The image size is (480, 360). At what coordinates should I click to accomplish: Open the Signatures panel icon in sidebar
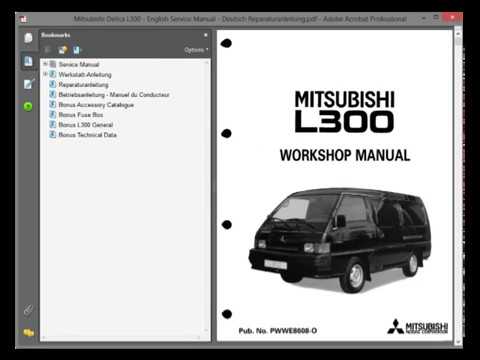click(x=28, y=84)
